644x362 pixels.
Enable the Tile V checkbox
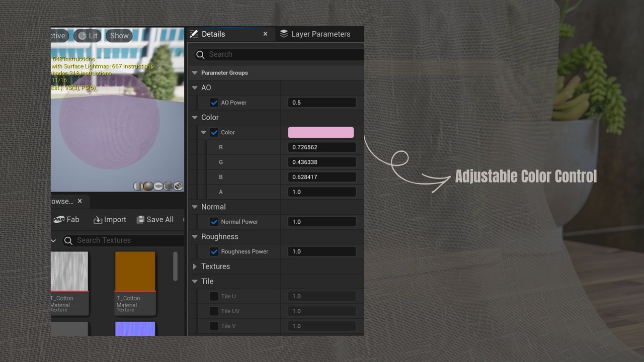tap(214, 326)
